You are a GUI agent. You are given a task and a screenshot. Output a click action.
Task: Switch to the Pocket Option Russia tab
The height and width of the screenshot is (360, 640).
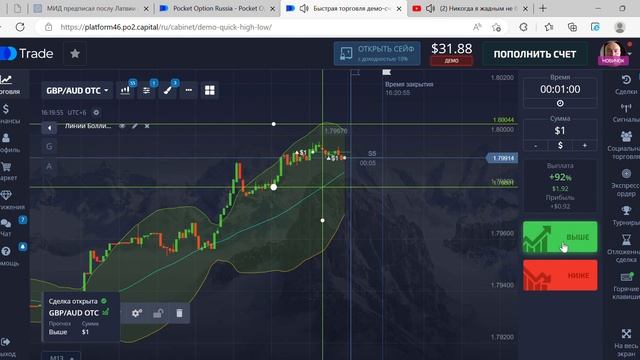218,8
